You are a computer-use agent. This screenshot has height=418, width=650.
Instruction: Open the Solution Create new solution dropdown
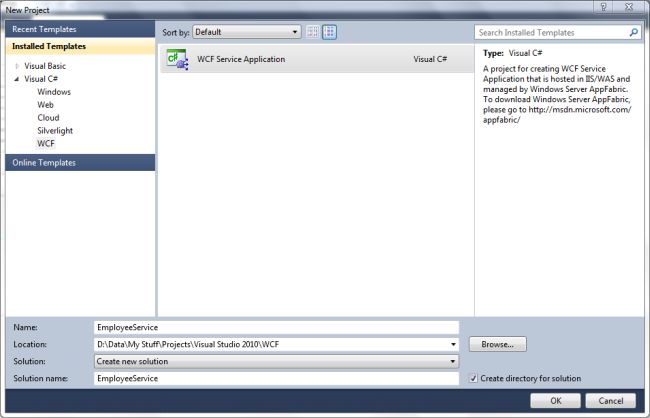tap(276, 361)
